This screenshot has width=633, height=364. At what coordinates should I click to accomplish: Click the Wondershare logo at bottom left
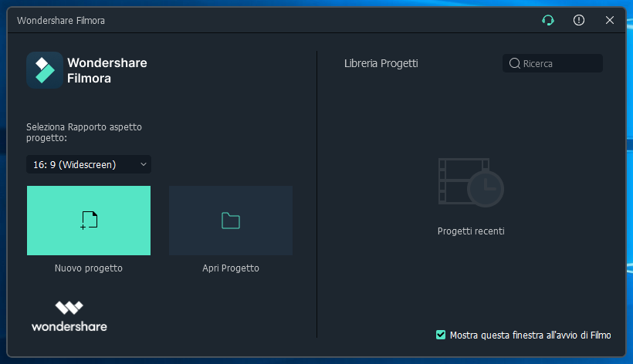pos(69,315)
